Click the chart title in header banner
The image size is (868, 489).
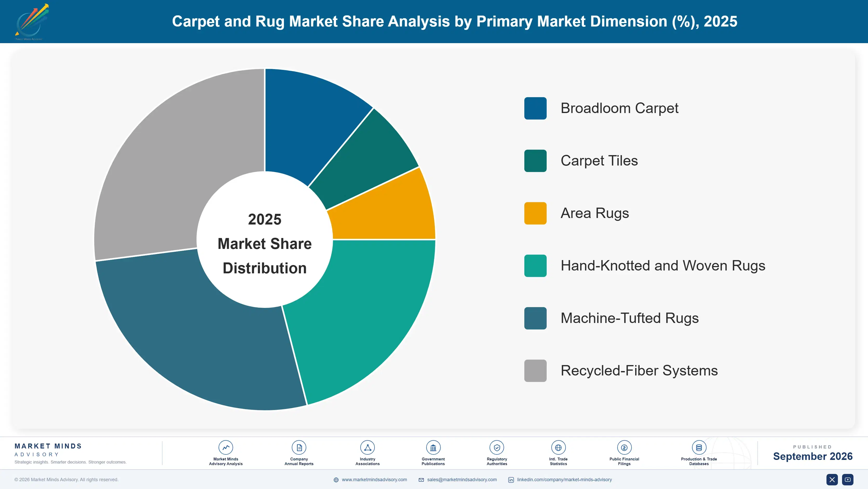pos(455,21)
